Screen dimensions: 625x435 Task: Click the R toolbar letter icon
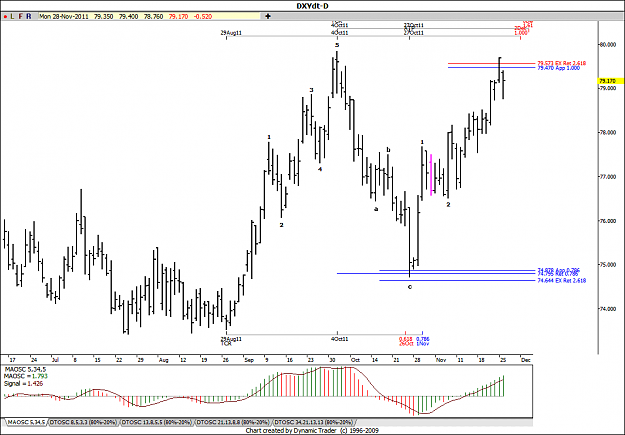28,17
